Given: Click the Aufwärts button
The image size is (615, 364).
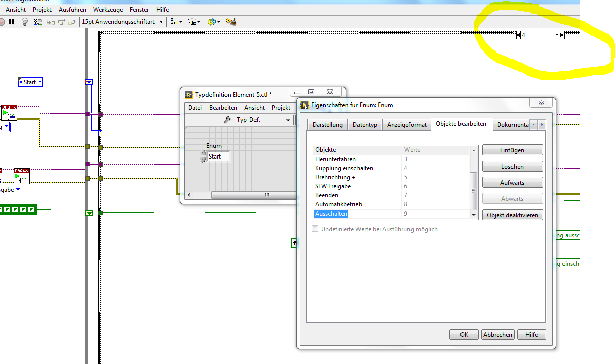Looking at the screenshot, I should tap(512, 183).
